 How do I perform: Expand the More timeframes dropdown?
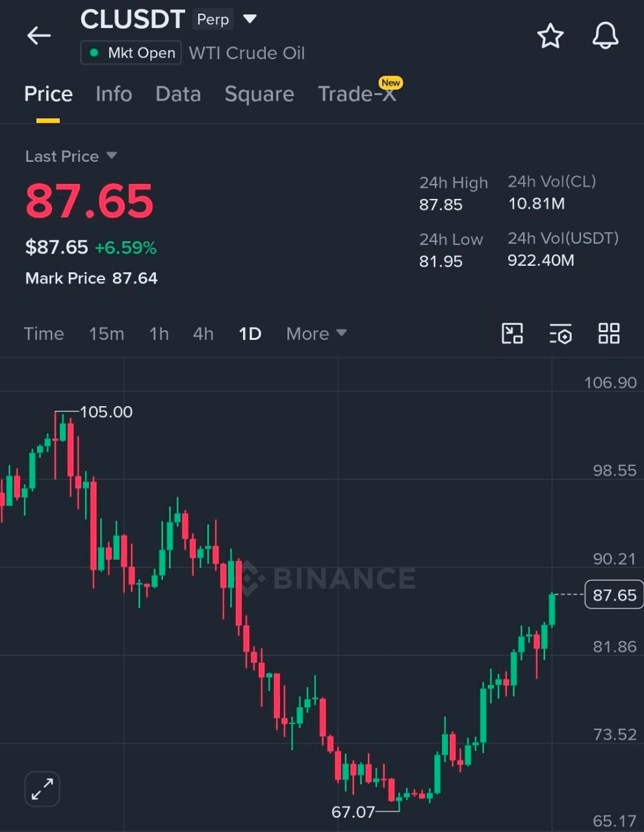point(316,333)
